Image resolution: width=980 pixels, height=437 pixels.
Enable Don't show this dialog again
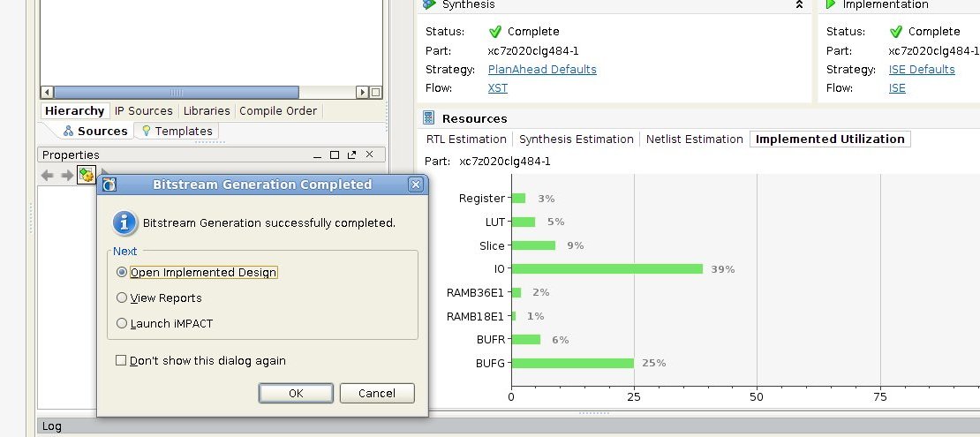click(x=121, y=361)
